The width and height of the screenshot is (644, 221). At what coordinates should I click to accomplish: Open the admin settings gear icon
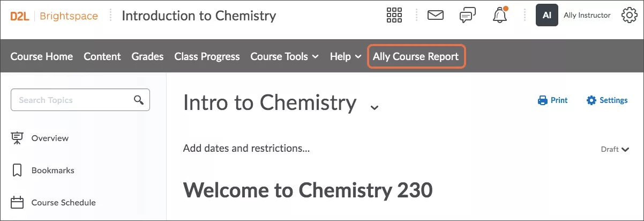(629, 16)
